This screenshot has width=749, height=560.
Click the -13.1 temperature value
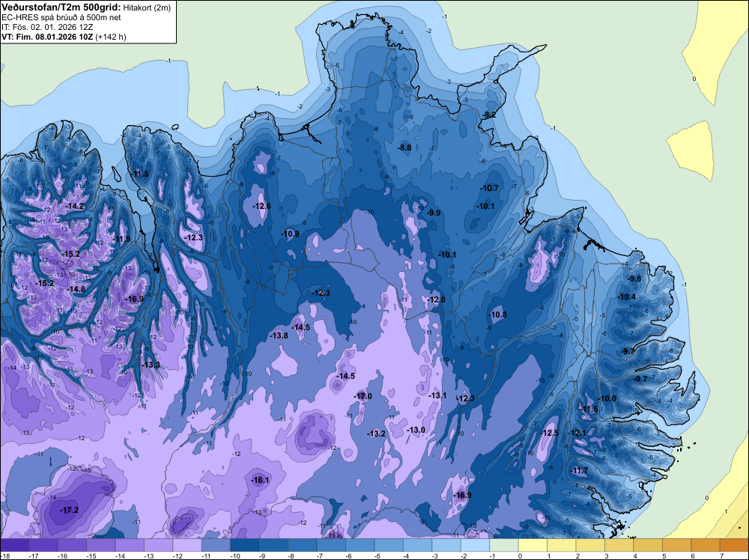point(437,395)
